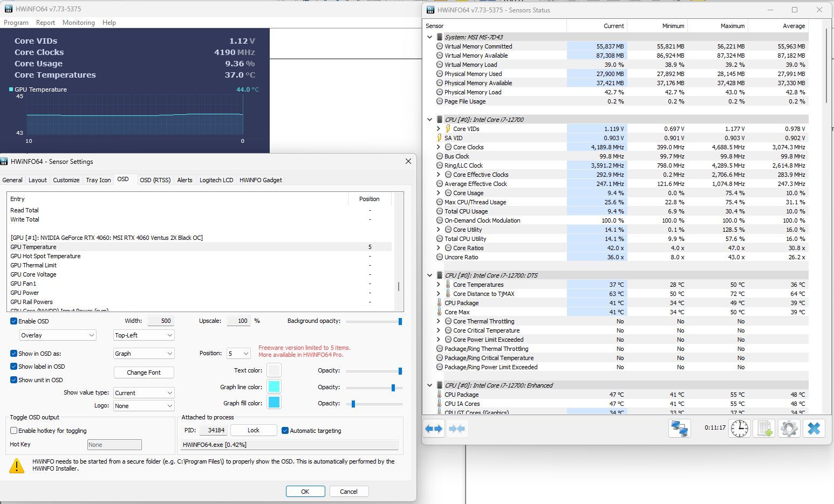This screenshot has height=504, width=834.
Task: Toggle the Automatic targeting checkbox
Action: click(285, 430)
